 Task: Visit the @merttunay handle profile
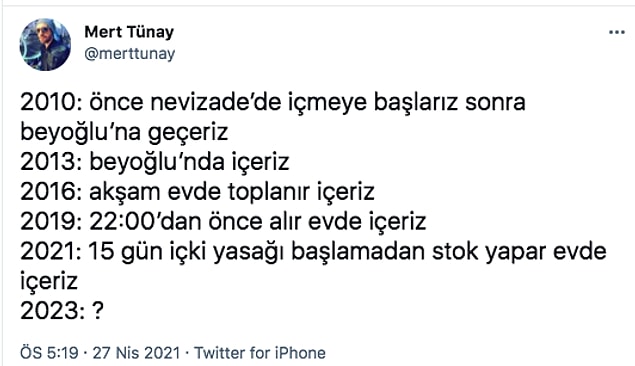click(130, 53)
